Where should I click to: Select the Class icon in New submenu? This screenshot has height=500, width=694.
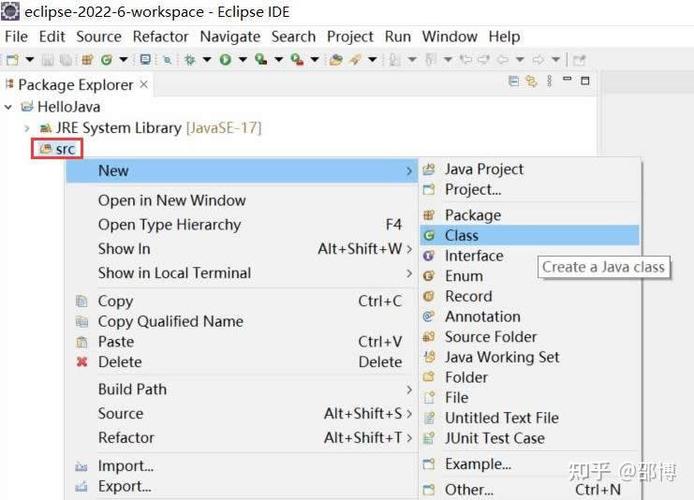pyautogui.click(x=429, y=236)
